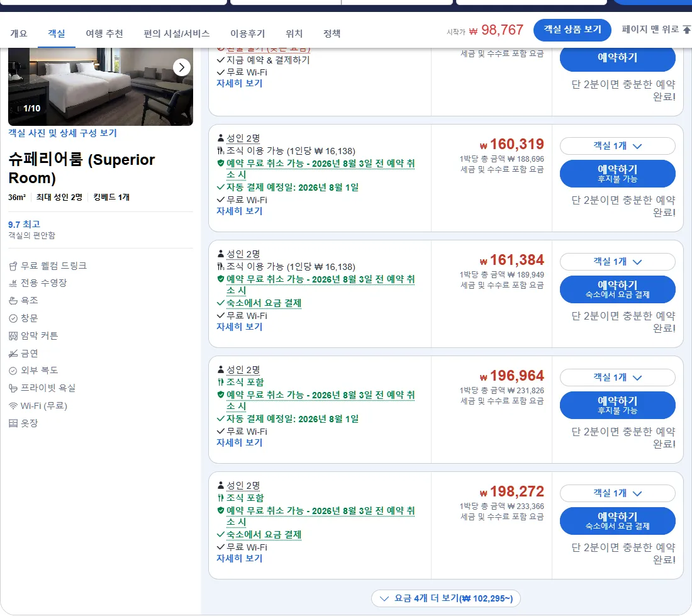Click the breakfast cutlery icon in the ₩196,964 rate

(221, 382)
